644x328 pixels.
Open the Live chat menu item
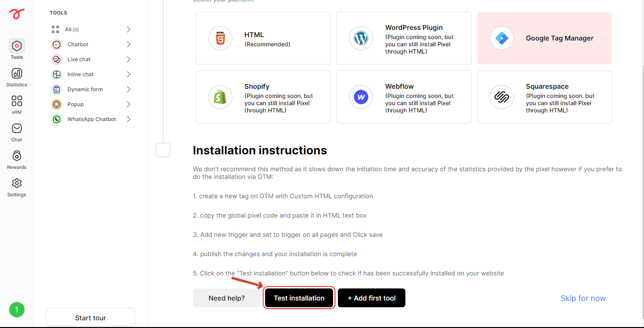pos(91,59)
